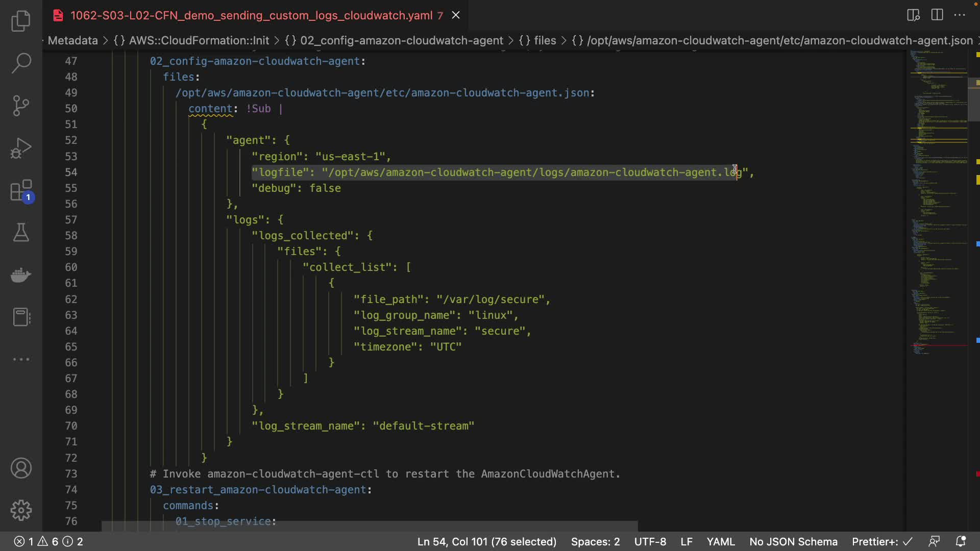This screenshot has height=551, width=980.
Task: Expand additional views ellipsis in activity bar
Action: pos(21,360)
